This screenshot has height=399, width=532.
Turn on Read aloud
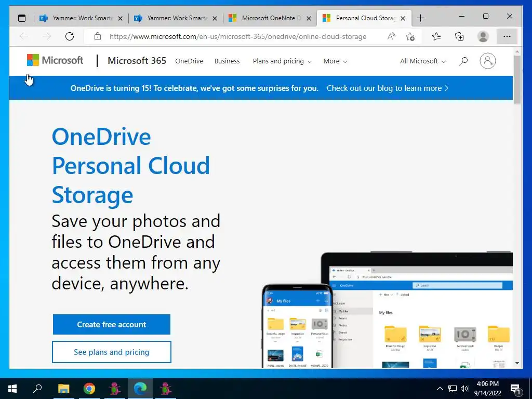coord(391,36)
